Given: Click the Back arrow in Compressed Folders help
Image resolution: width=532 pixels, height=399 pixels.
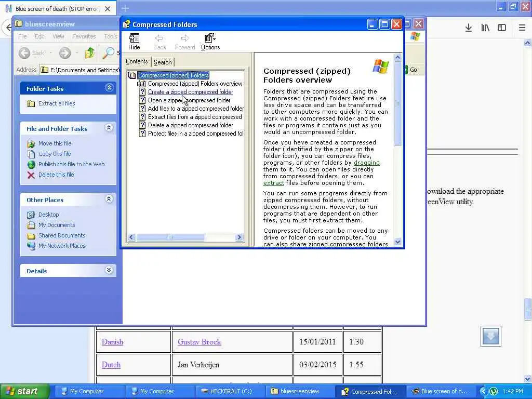Looking at the screenshot, I should point(159,42).
